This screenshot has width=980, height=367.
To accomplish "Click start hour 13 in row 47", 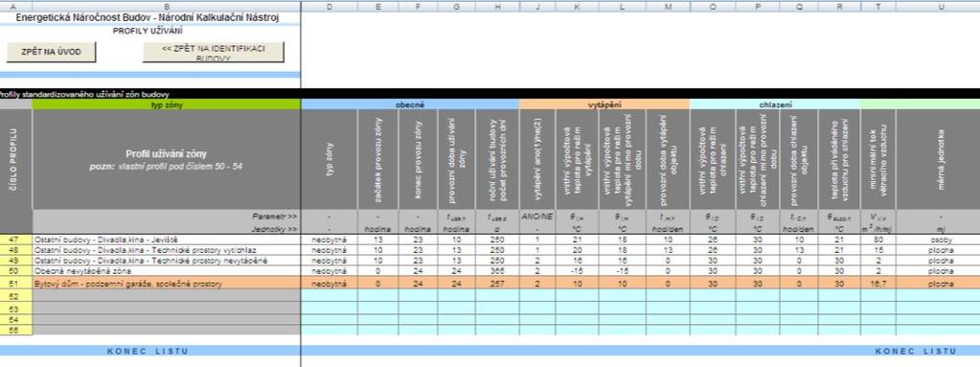I will [378, 240].
